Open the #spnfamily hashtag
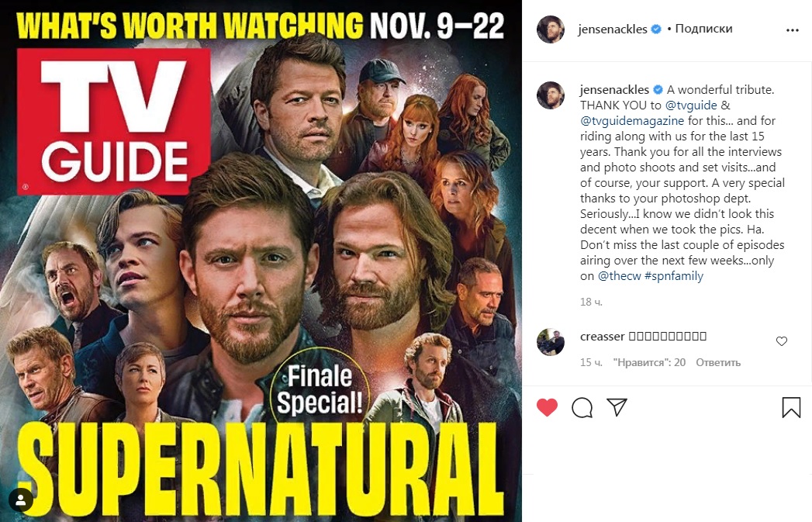 [674, 276]
